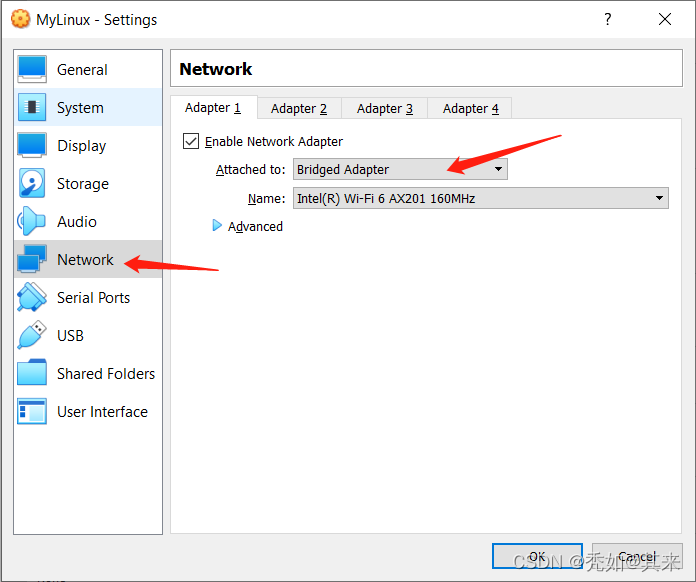Switch to Adapter 2 tab
This screenshot has width=696, height=582.
[299, 109]
